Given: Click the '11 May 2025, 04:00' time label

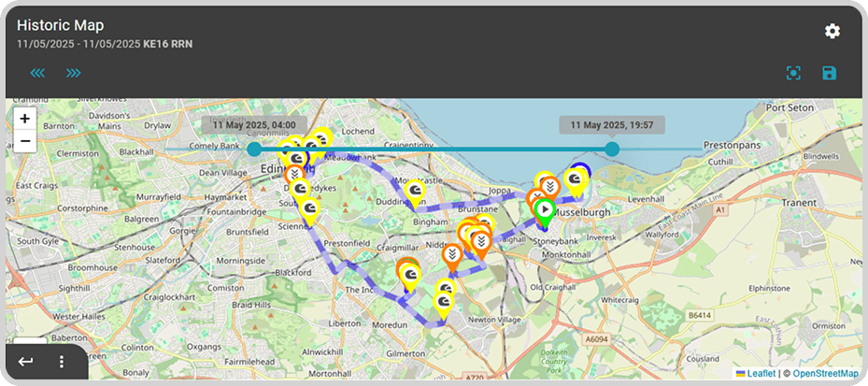Looking at the screenshot, I should click(254, 124).
